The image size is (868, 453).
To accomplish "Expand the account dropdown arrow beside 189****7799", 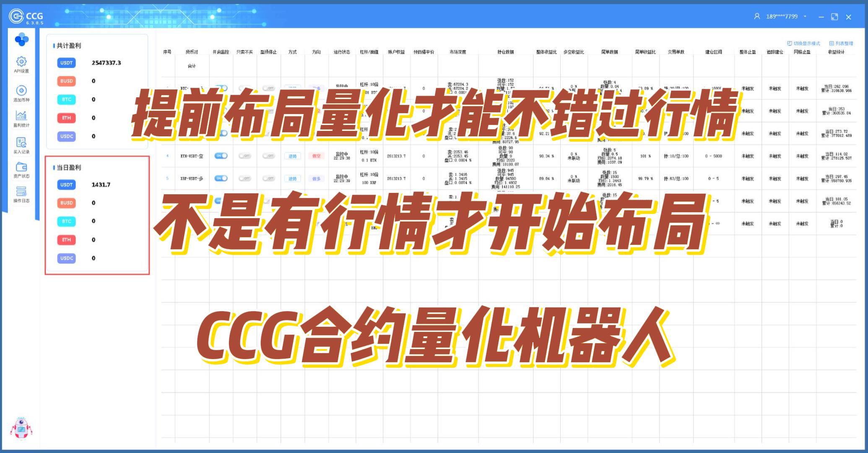I will coord(805,17).
